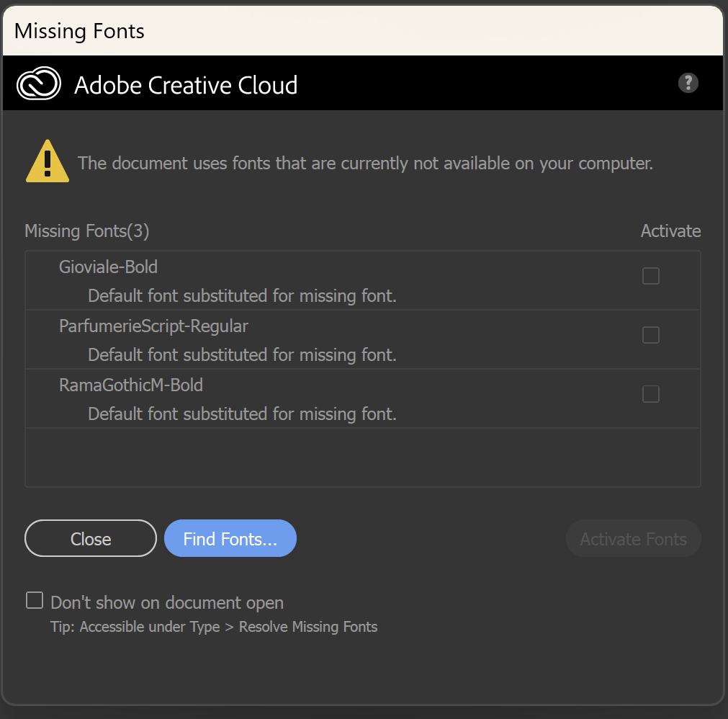Click the Activate column header
Screen dimensions: 728x719
(x=670, y=231)
